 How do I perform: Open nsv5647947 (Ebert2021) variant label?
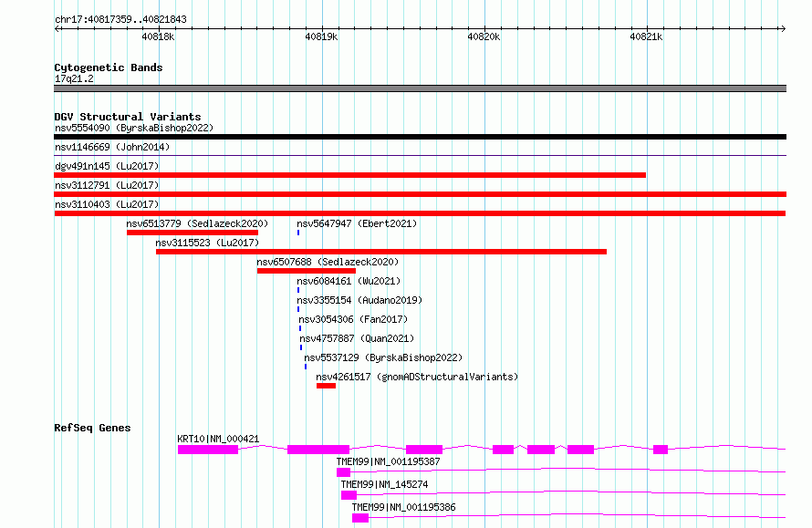357,223
